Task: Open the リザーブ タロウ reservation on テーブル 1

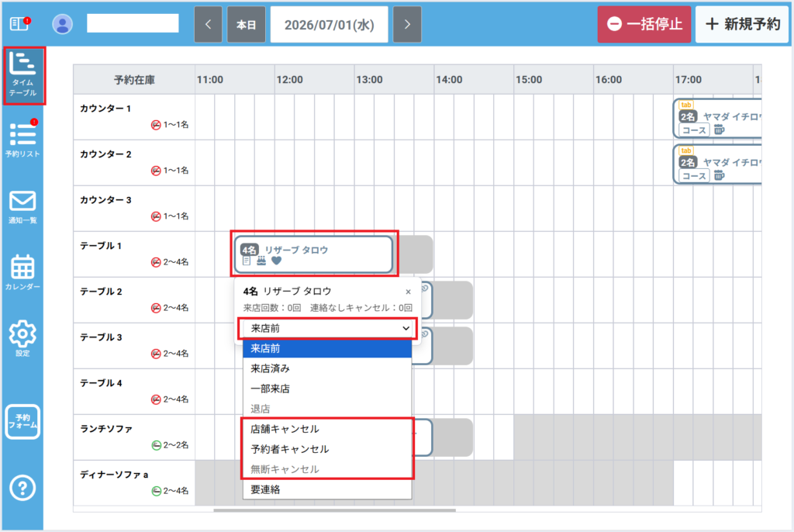Action: click(314, 254)
